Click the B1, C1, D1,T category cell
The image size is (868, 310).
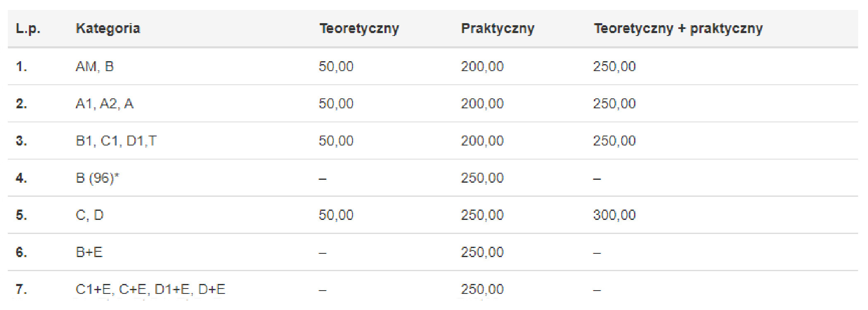pos(116,141)
